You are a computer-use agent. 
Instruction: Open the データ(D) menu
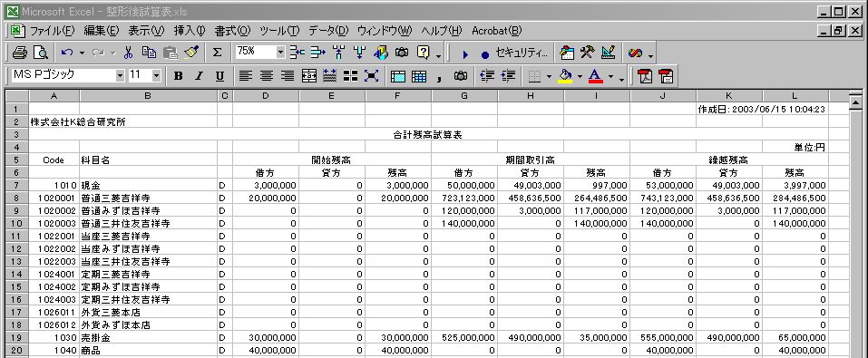tap(328, 31)
